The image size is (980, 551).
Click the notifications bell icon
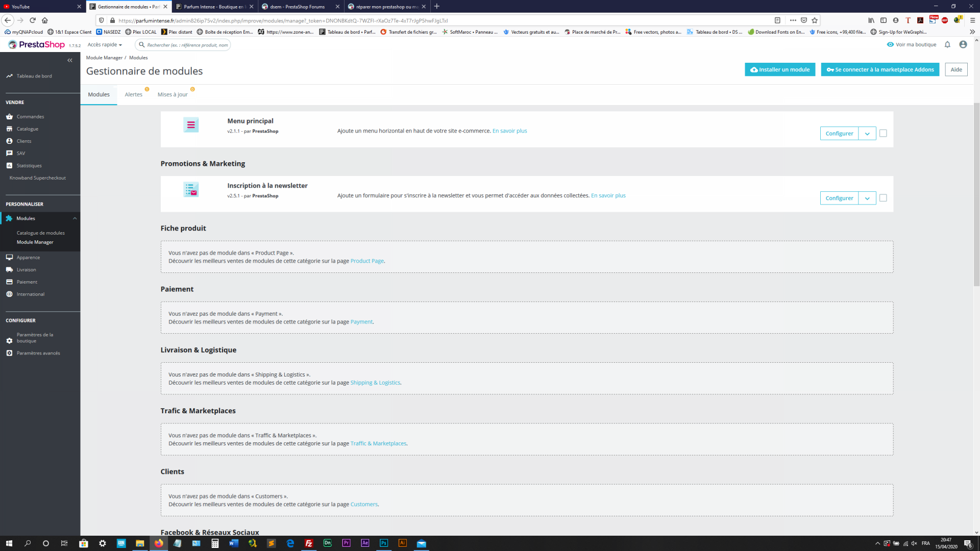click(947, 45)
